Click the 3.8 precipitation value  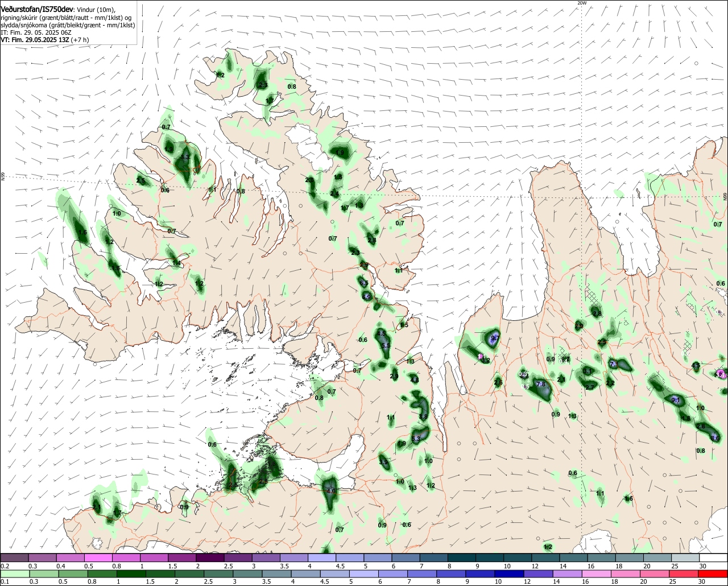423,417
